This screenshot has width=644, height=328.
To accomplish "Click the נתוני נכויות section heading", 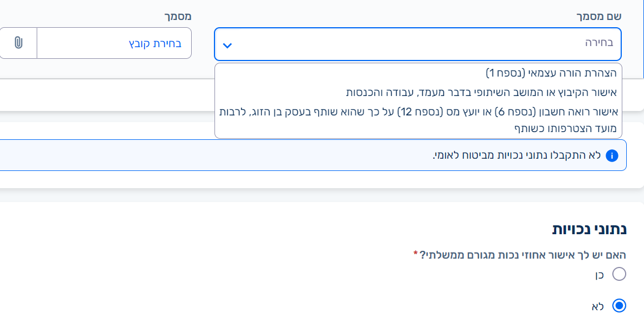I will tap(589, 229).
